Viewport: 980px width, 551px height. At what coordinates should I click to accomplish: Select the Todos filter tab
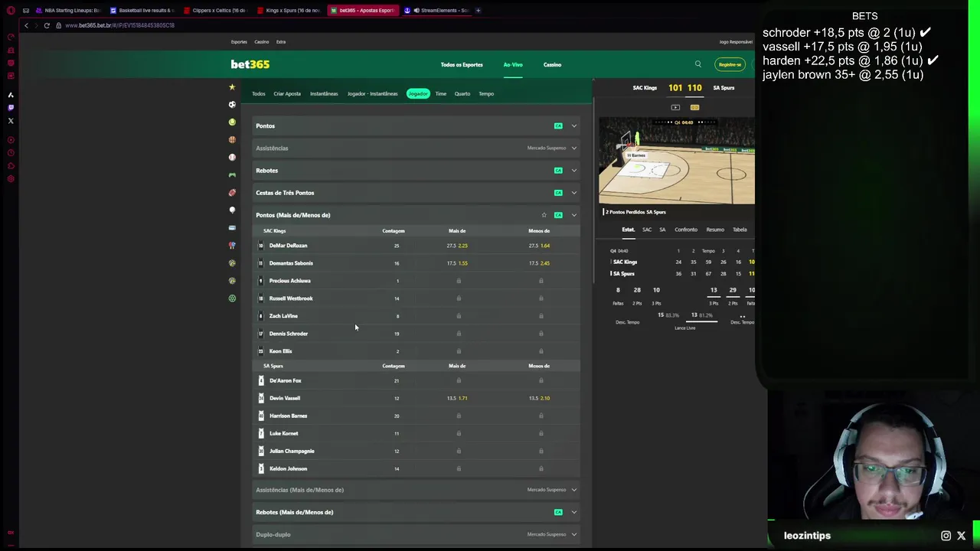click(259, 93)
